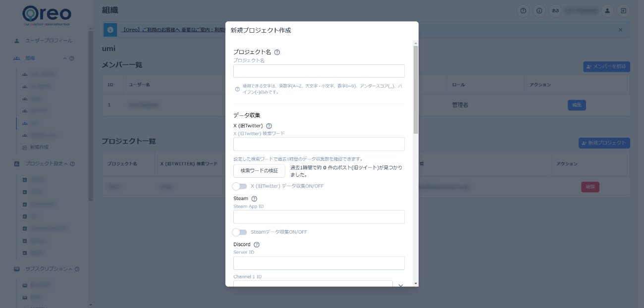644x308 pixels.
Task: Dismiss the announcement banner with the X
Action: click(620, 30)
